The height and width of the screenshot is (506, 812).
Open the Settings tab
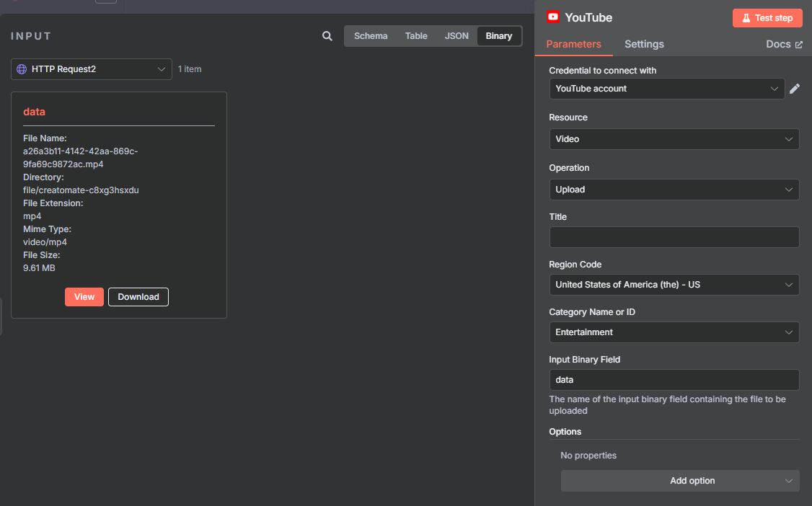click(644, 44)
